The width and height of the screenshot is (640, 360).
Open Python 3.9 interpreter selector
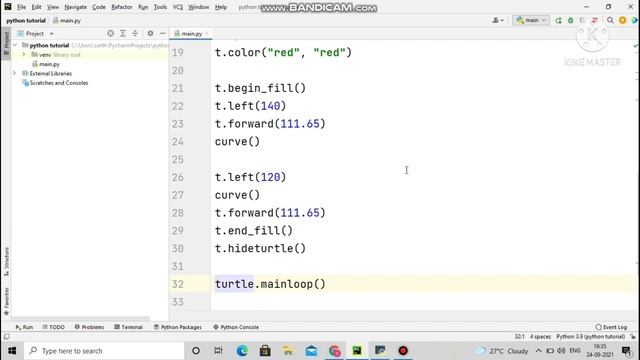coord(591,337)
